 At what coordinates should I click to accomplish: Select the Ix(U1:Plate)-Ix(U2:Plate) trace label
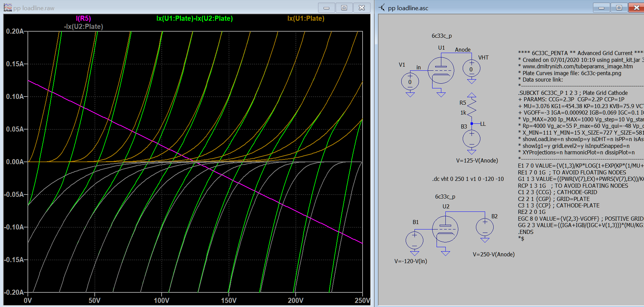tap(195, 18)
